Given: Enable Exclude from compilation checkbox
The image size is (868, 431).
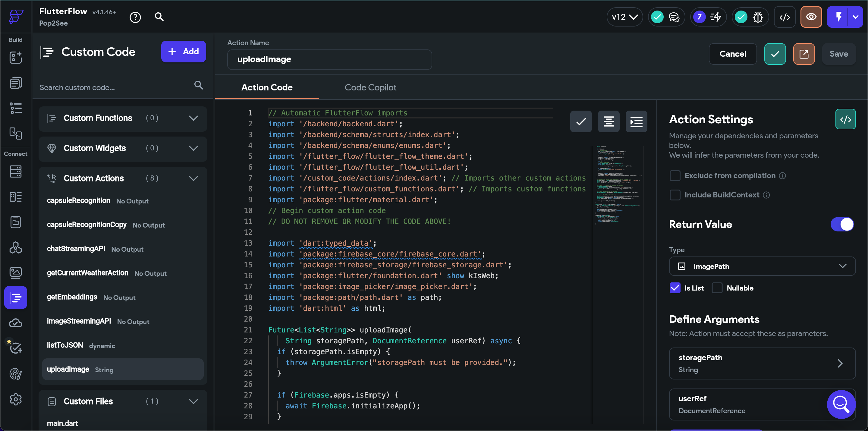Looking at the screenshot, I should (675, 176).
